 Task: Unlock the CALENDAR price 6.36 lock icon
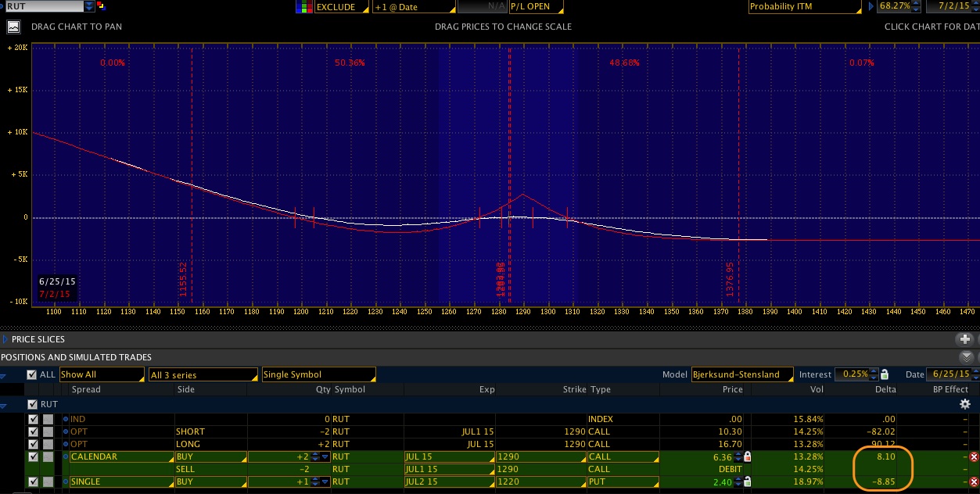click(748, 456)
